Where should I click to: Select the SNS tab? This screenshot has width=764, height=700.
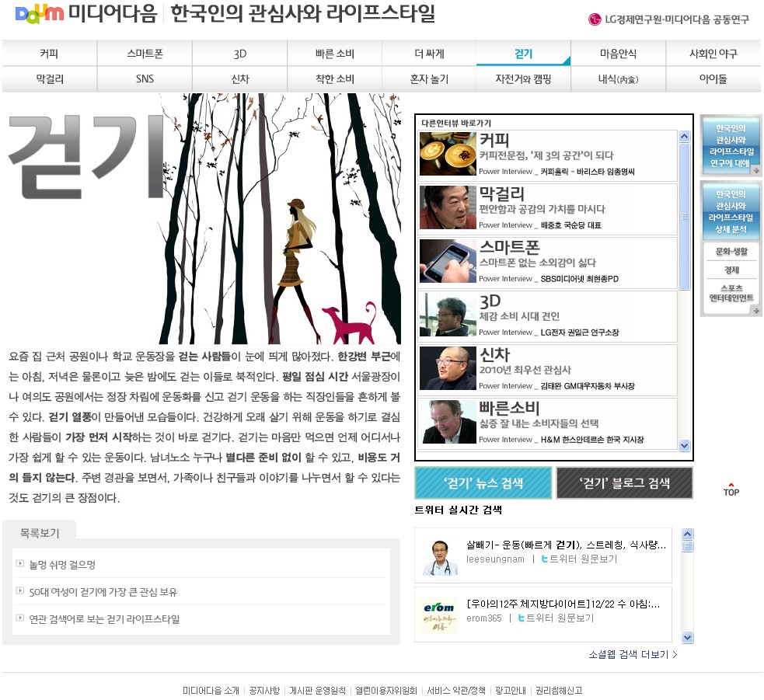tap(145, 79)
